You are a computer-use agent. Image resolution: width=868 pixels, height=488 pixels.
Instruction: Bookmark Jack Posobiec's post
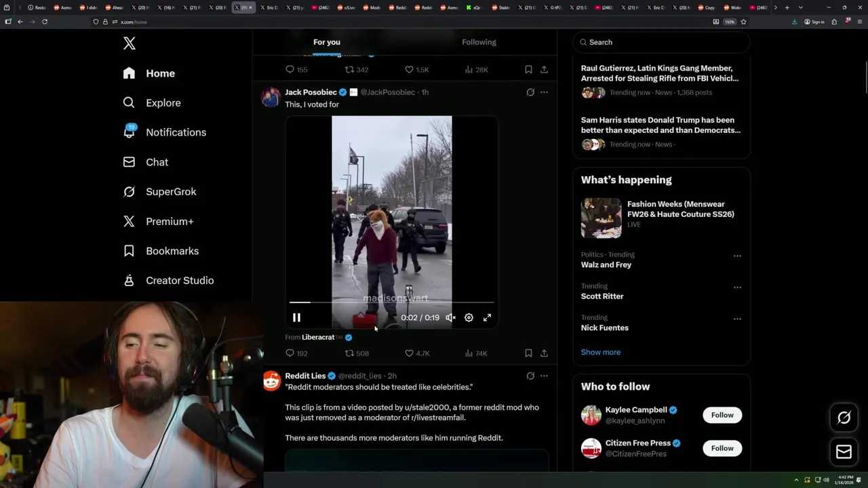pos(528,353)
